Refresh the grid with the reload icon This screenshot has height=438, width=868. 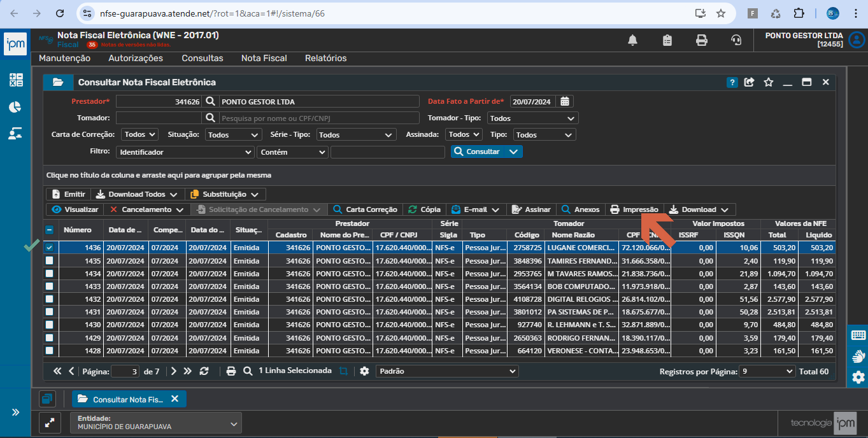[x=204, y=371]
